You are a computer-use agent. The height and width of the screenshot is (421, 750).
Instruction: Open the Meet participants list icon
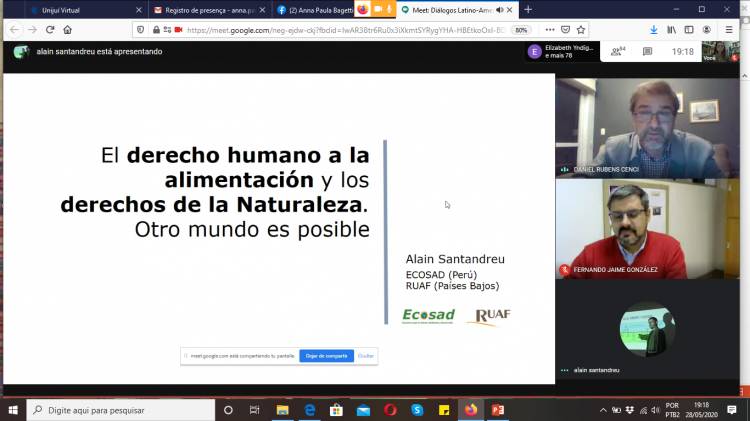click(617, 51)
